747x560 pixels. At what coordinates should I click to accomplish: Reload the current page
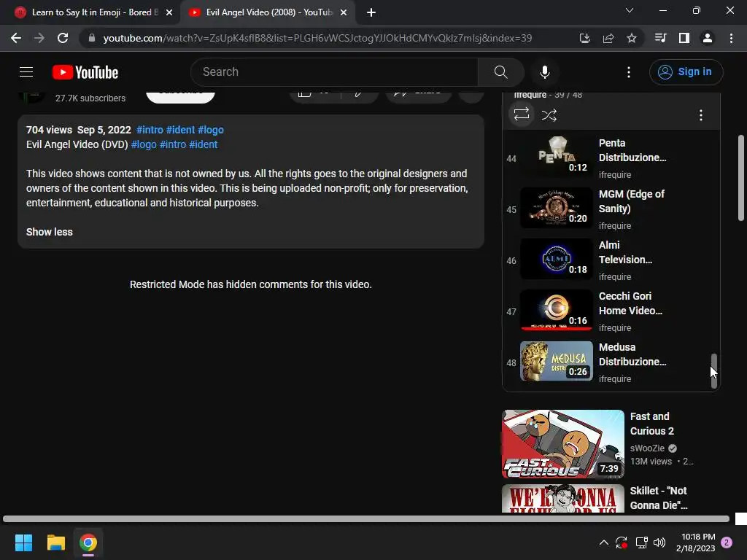tap(63, 38)
